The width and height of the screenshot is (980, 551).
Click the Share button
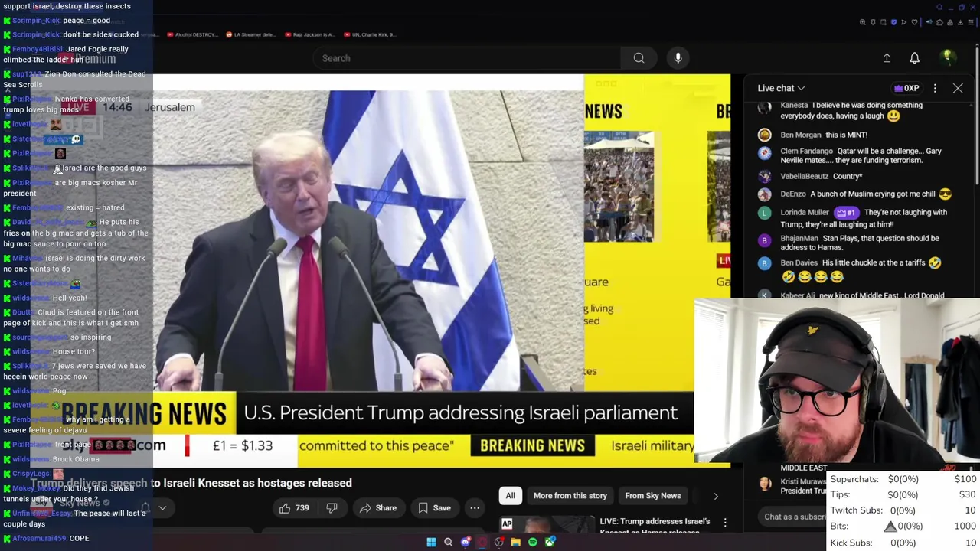coord(377,508)
